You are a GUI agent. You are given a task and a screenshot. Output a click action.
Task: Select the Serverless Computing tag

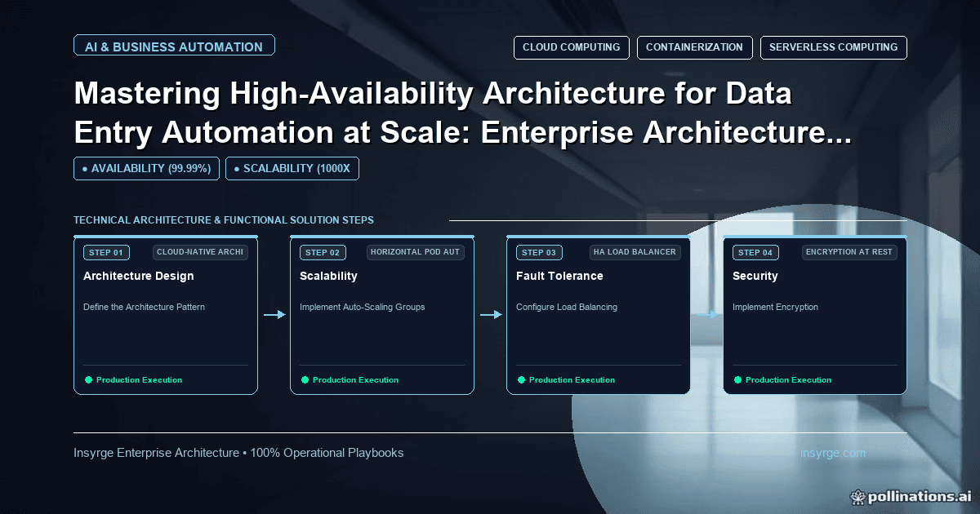[x=833, y=47]
